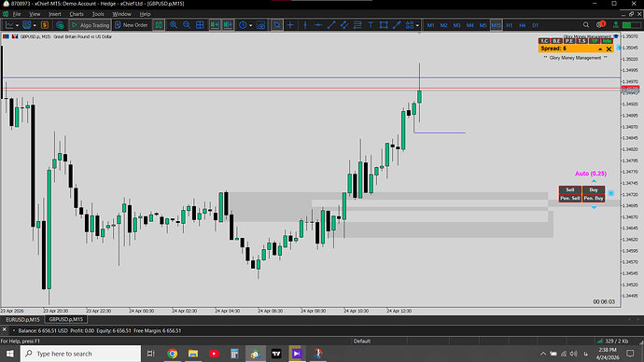This screenshot has width=644, height=362.
Task: Click the Pen. Sell pending order button
Action: 570,198
